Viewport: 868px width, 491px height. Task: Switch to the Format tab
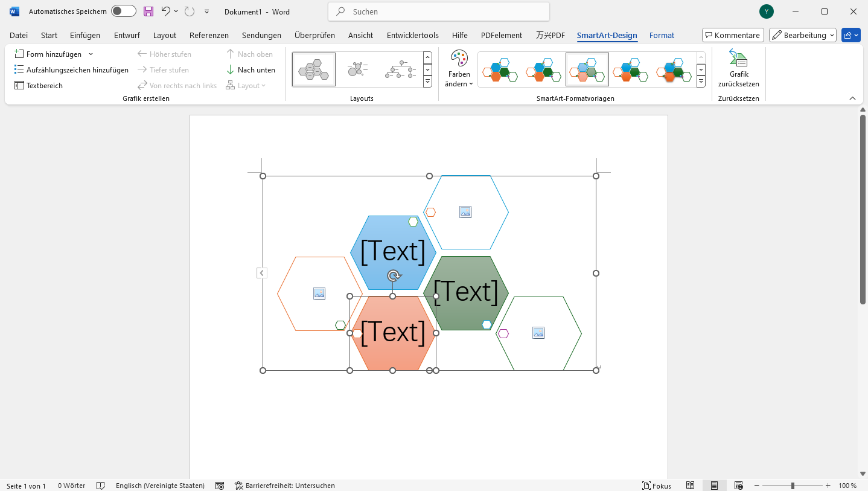tap(662, 35)
